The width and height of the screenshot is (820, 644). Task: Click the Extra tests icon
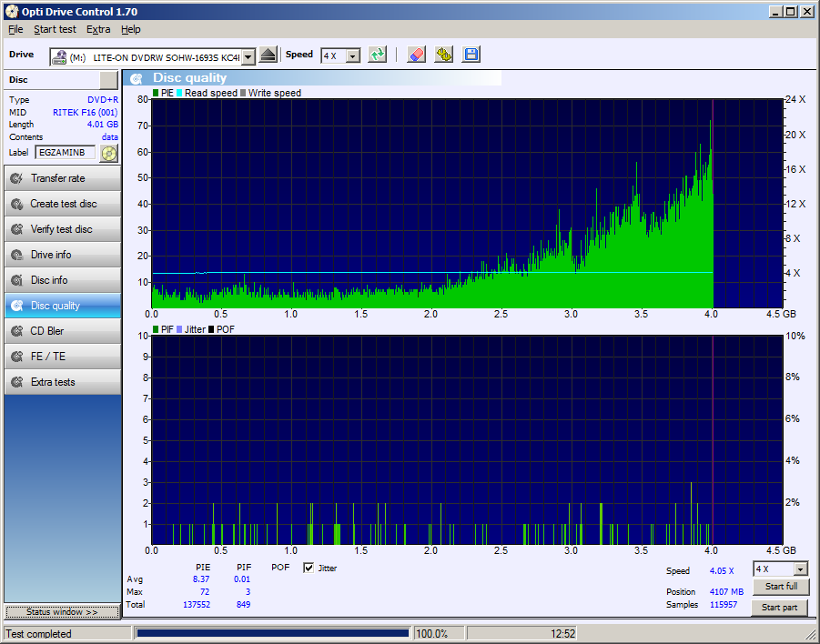(17, 382)
